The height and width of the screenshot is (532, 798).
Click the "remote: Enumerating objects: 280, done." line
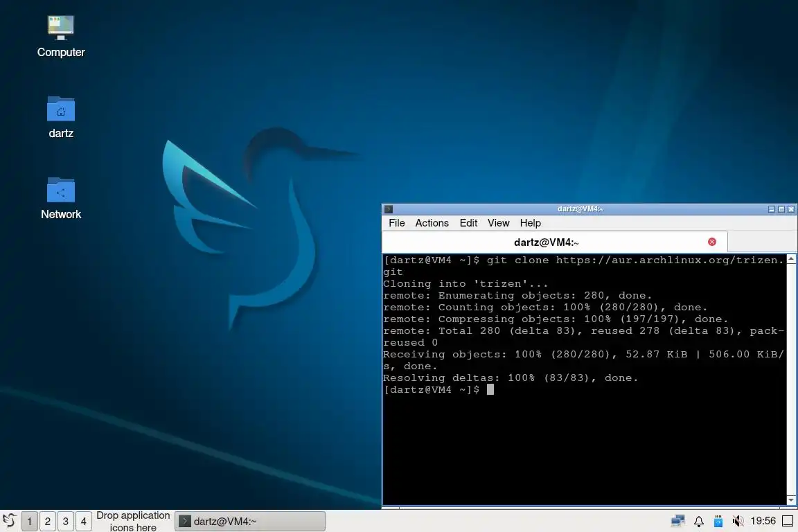coord(517,296)
